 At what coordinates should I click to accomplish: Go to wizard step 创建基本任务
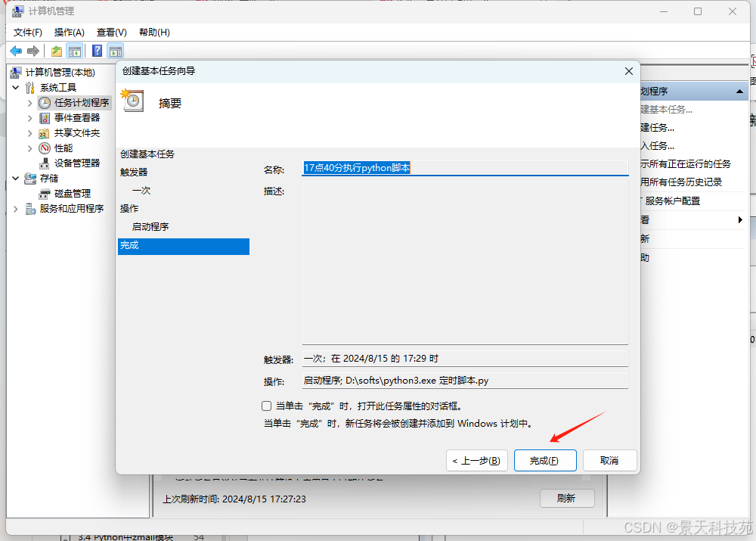[147, 154]
